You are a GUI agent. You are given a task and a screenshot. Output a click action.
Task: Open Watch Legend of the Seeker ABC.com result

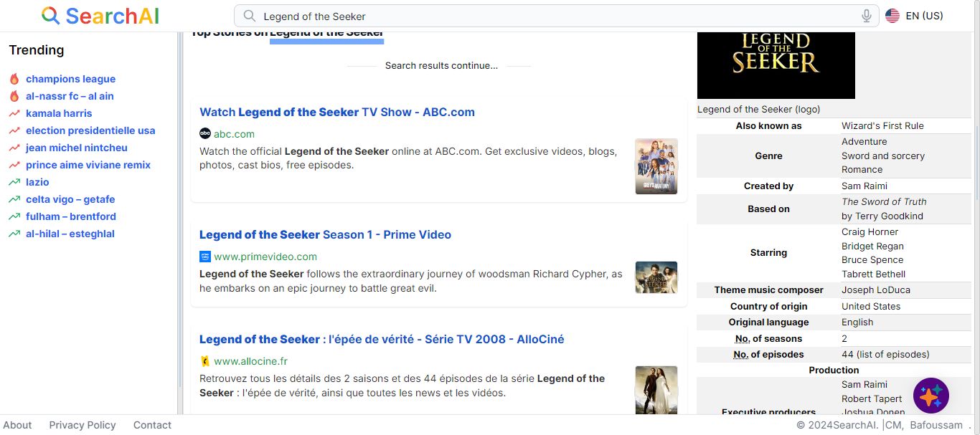tap(337, 112)
